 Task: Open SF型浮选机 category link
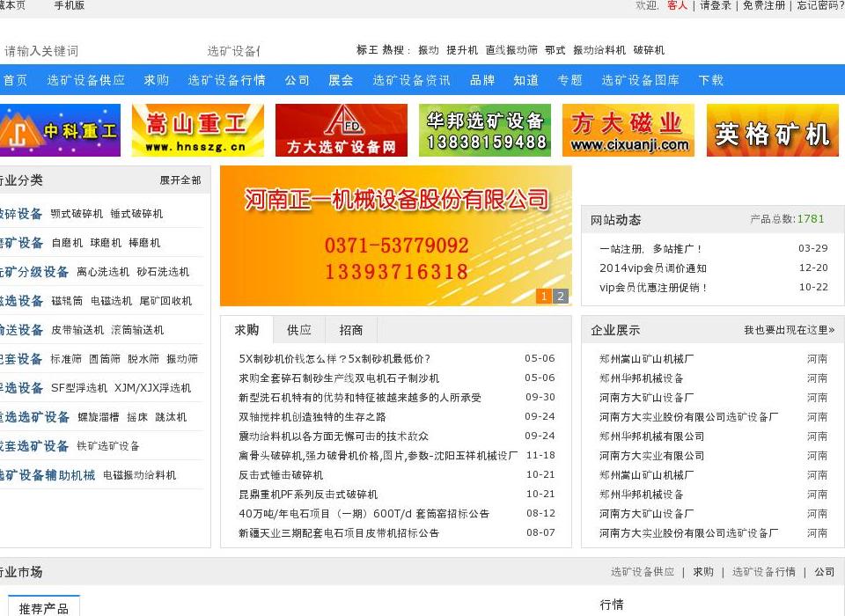79,388
